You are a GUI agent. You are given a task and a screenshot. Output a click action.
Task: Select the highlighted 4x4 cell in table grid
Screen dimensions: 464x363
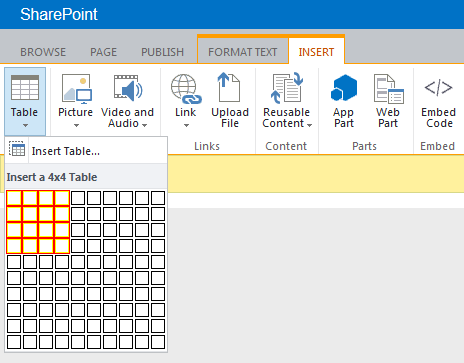click(x=62, y=246)
